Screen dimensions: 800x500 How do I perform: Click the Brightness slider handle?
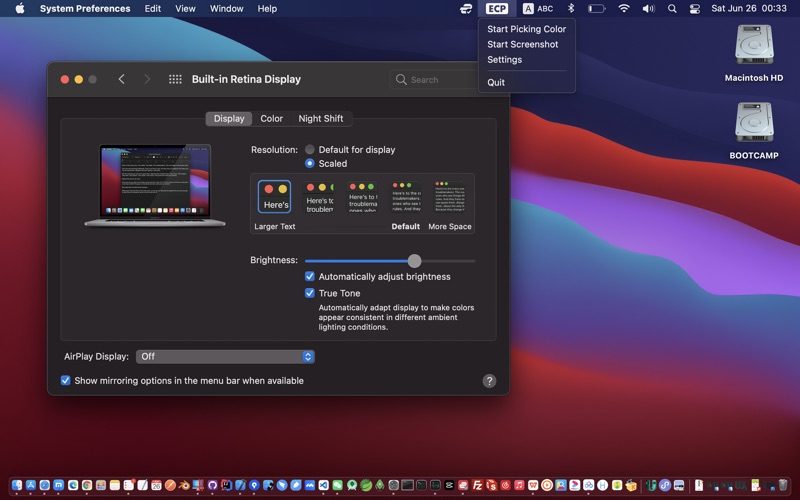pos(414,261)
